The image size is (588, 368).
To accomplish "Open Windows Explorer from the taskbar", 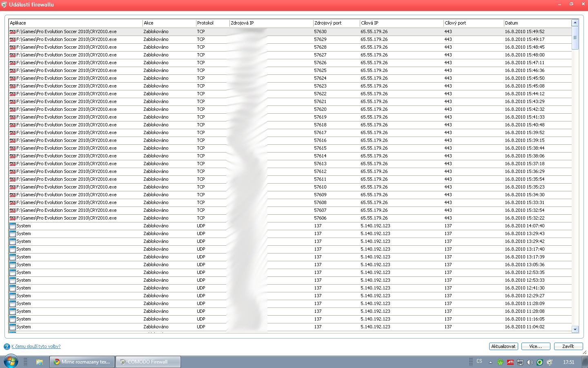I will coord(40,362).
